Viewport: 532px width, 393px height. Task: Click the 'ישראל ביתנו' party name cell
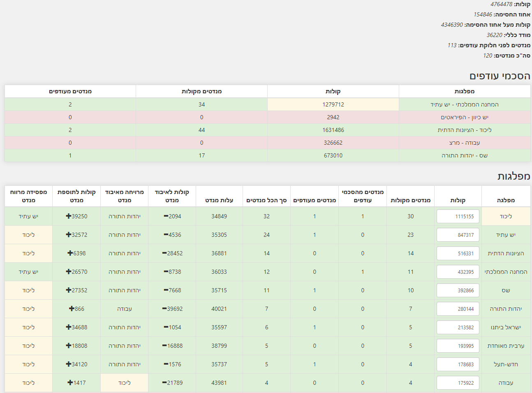(506, 327)
